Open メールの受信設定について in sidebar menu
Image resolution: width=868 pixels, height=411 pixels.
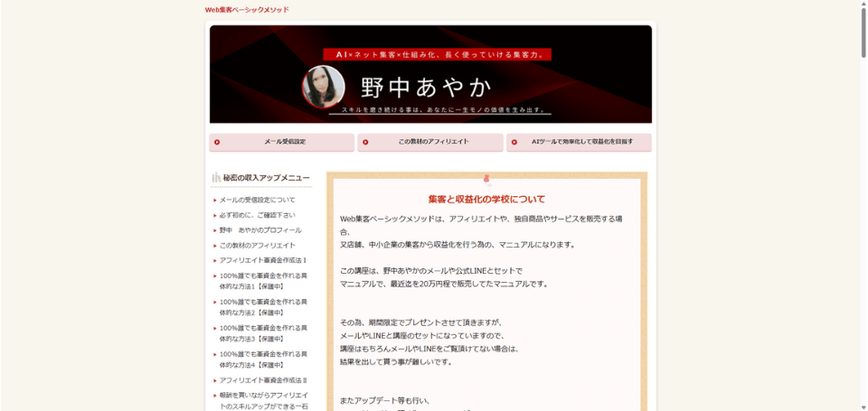point(258,201)
